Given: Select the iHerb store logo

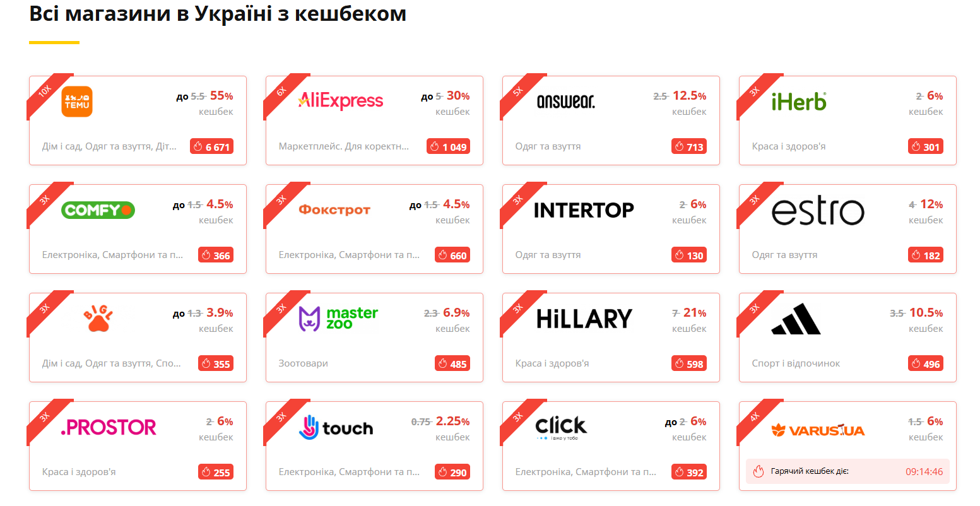Looking at the screenshot, I should coord(798,102).
